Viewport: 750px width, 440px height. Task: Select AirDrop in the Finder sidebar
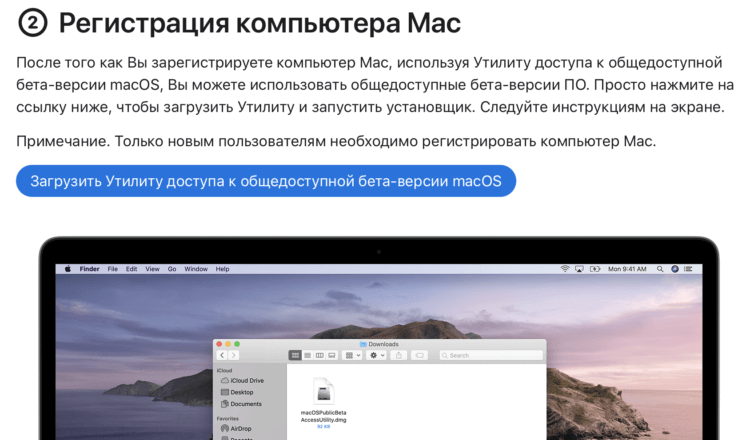236,429
